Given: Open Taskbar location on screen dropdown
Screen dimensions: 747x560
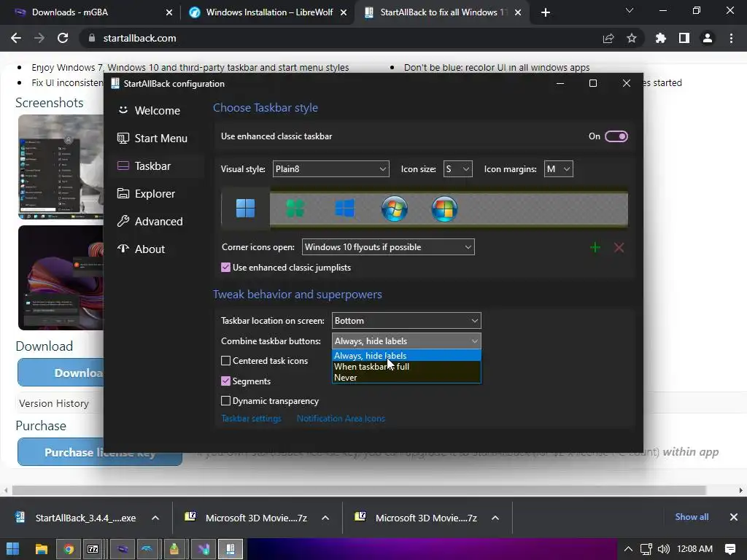Looking at the screenshot, I should pos(406,321).
